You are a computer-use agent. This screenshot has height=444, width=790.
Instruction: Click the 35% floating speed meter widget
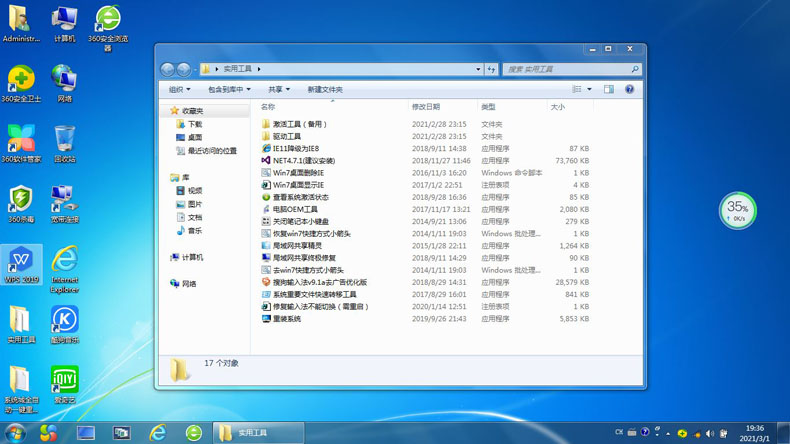[x=737, y=210]
